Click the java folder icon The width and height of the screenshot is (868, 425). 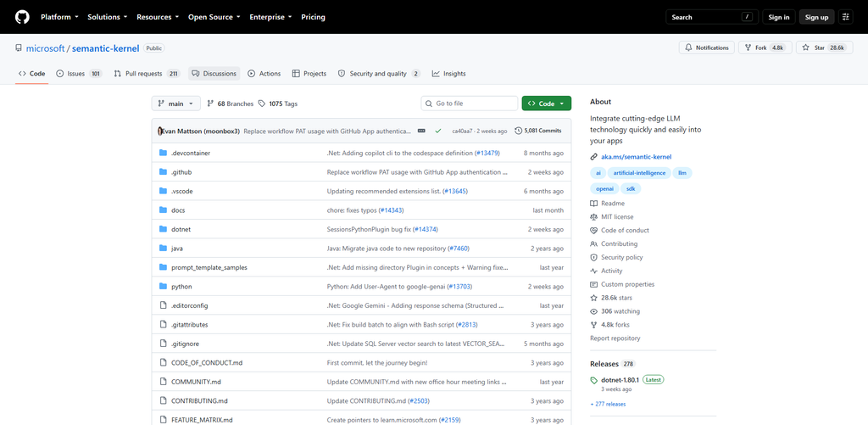point(163,249)
